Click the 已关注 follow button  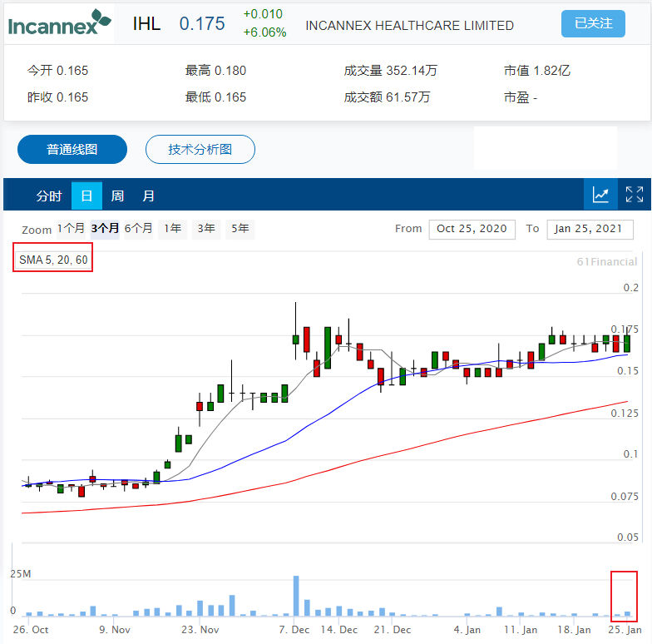(593, 23)
